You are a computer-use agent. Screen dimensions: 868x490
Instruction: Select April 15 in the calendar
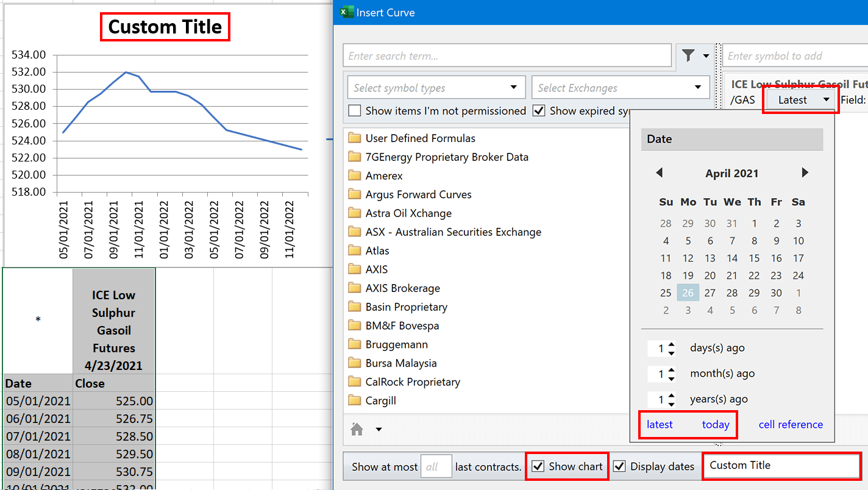[x=754, y=258]
